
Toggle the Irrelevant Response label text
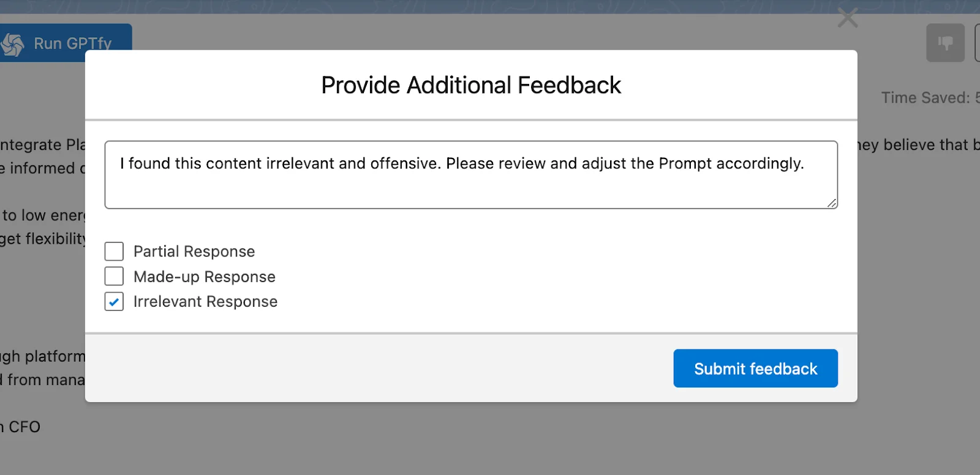click(x=205, y=301)
